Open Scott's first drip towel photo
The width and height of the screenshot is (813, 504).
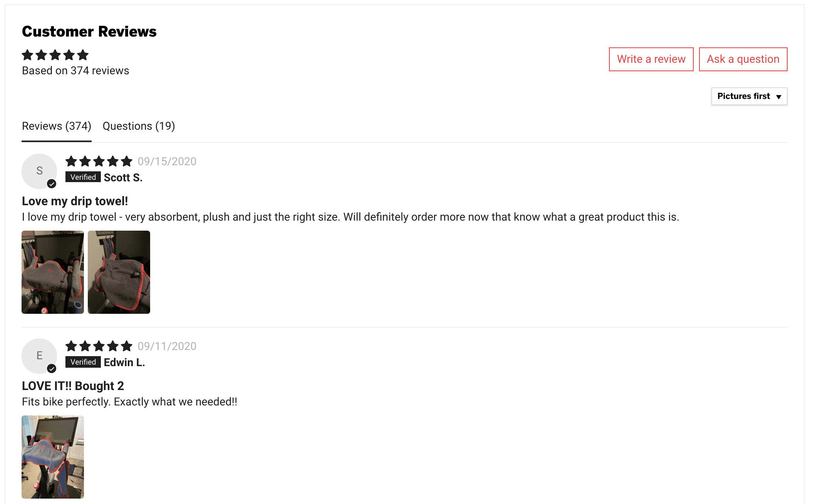pyautogui.click(x=53, y=272)
